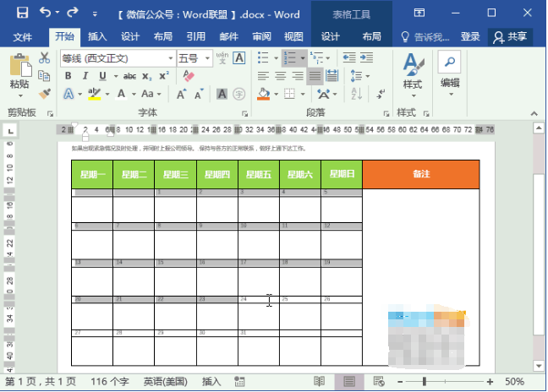Click the sort A-Z icon
This screenshot has height=392, width=548.
(356, 95)
